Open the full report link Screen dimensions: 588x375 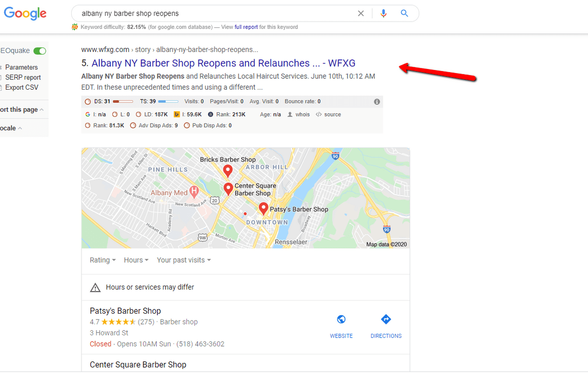pos(246,27)
